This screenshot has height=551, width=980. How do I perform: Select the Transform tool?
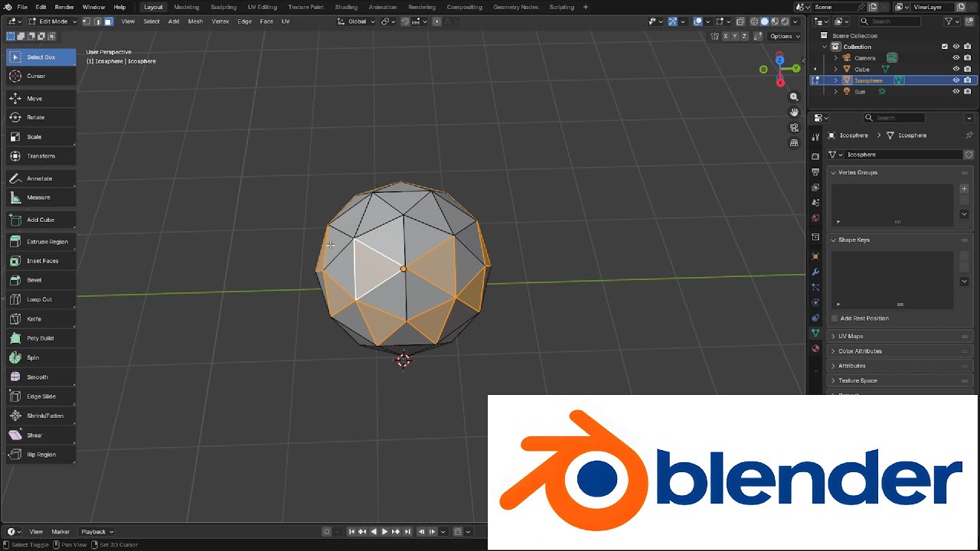[41, 155]
